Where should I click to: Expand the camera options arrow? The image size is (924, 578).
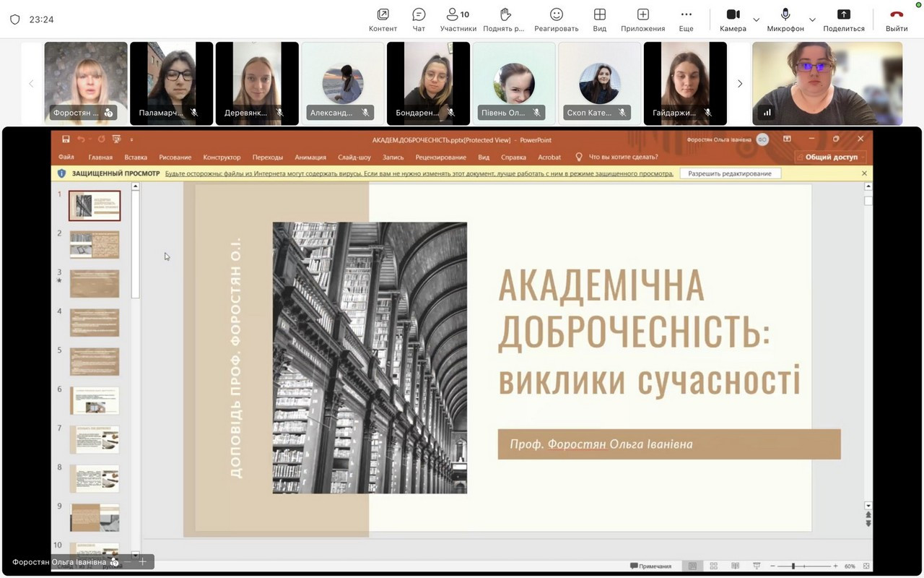(x=756, y=20)
